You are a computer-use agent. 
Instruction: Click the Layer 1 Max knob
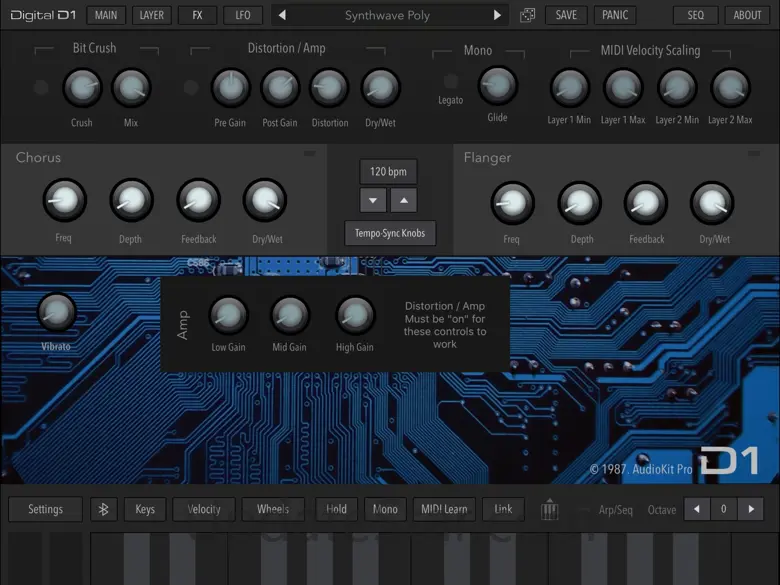623,88
